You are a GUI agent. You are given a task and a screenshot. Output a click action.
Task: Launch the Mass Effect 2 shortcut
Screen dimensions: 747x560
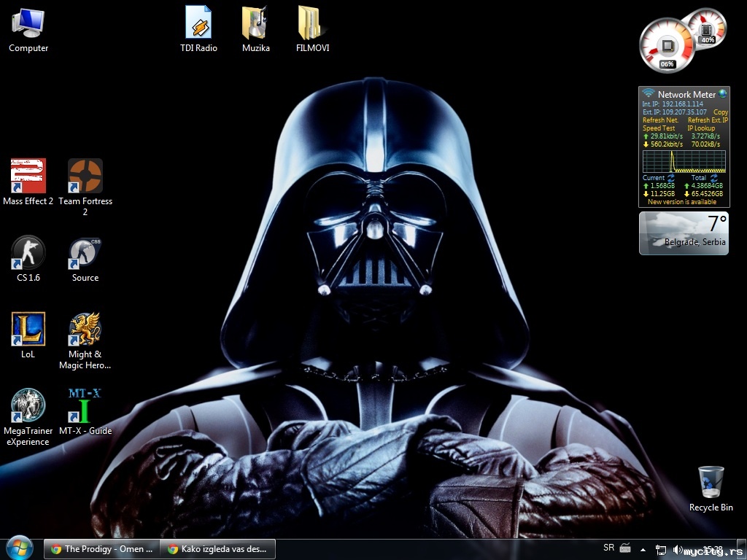click(28, 182)
